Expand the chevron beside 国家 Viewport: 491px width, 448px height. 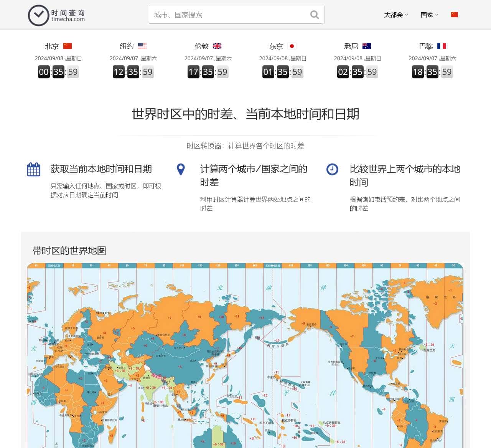(x=437, y=15)
